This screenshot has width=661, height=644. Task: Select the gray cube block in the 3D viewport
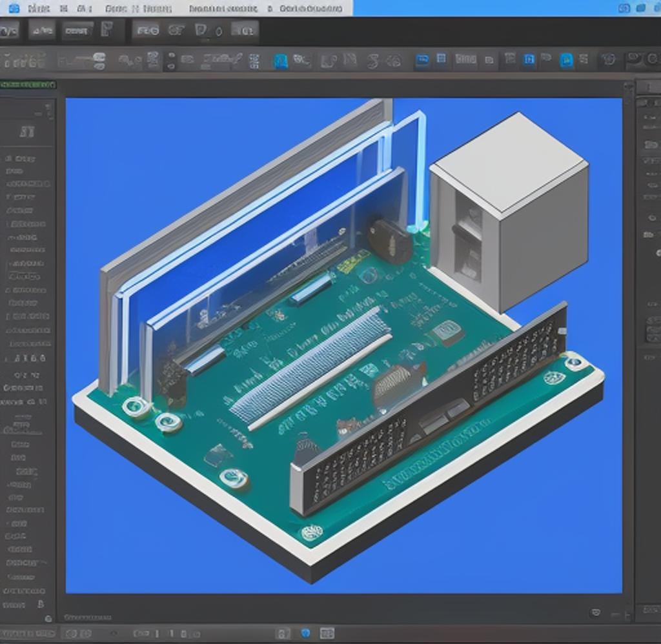509,212
